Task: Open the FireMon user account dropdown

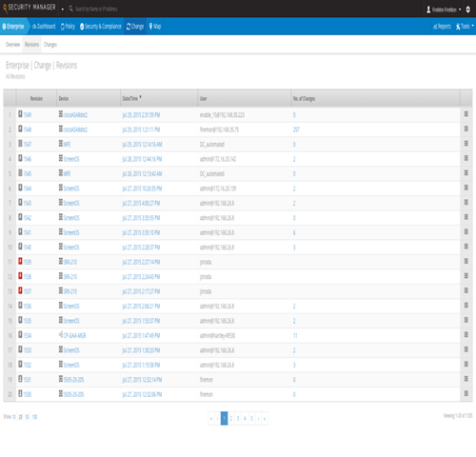Action: (444, 10)
